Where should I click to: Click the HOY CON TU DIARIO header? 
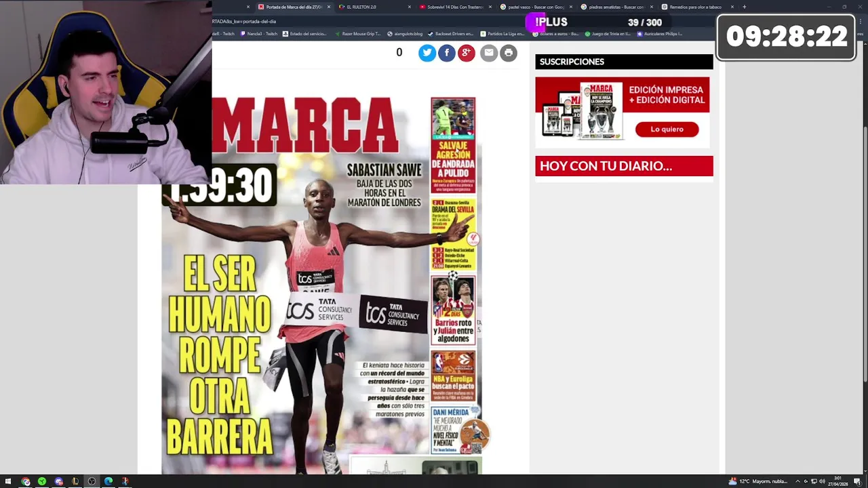[624, 166]
